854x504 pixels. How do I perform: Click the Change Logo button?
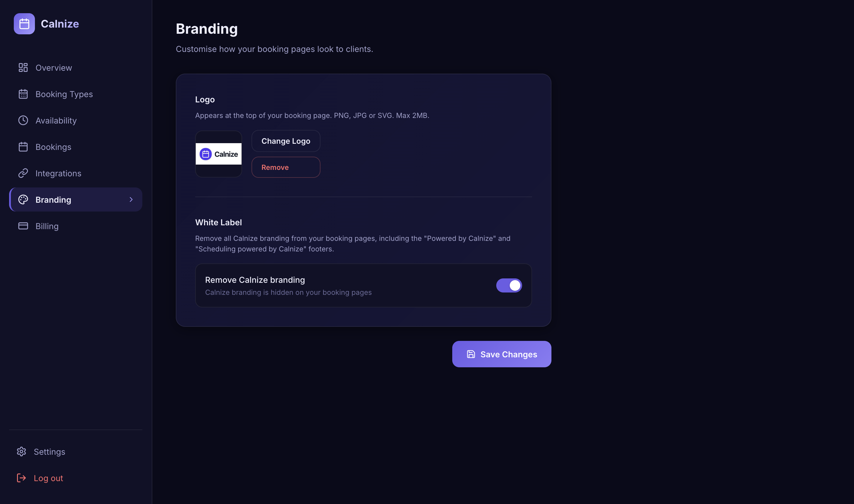click(286, 141)
